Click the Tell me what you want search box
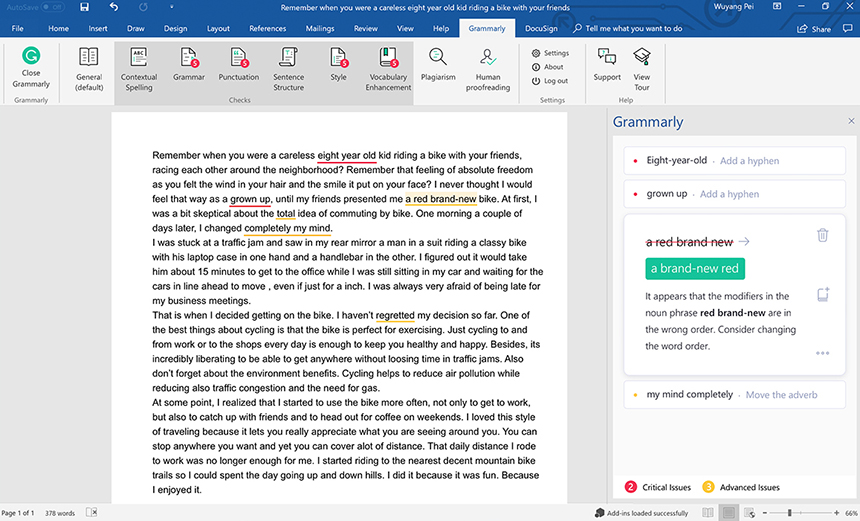Image resolution: width=860 pixels, height=521 pixels. (628, 28)
